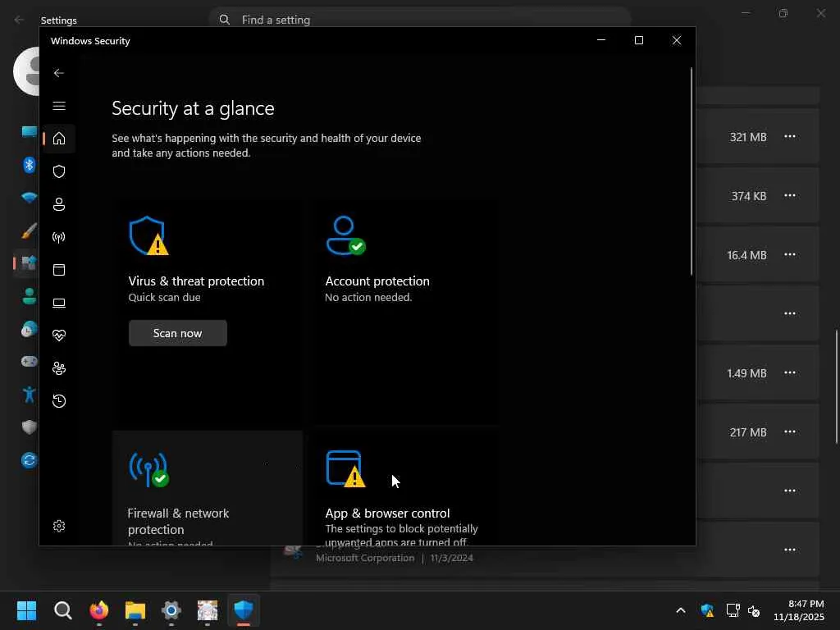Select Accounts category in Settings sidebar

click(29, 296)
